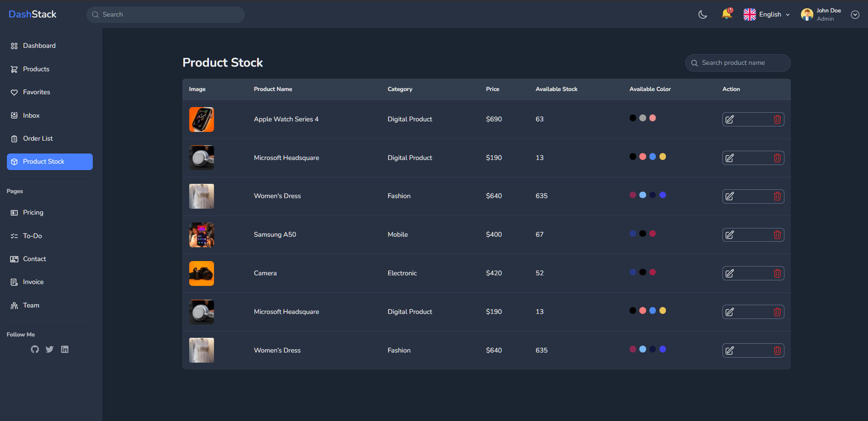Open the Order List page
This screenshot has height=421, width=868.
tap(38, 138)
